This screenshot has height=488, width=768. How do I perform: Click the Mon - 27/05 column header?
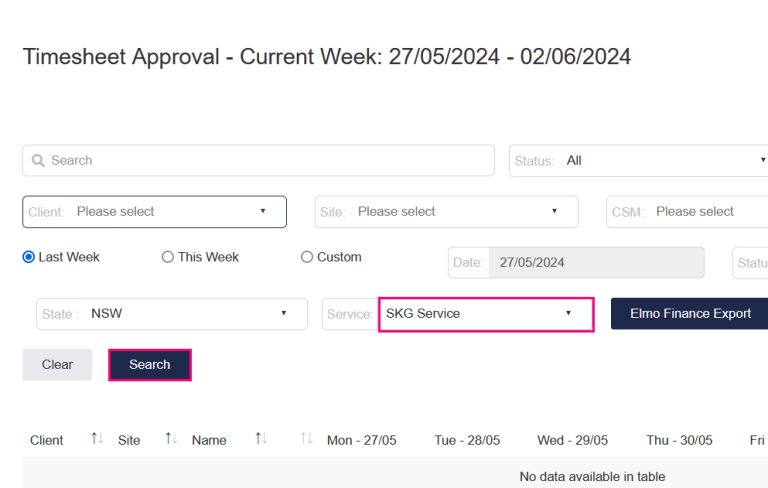361,440
